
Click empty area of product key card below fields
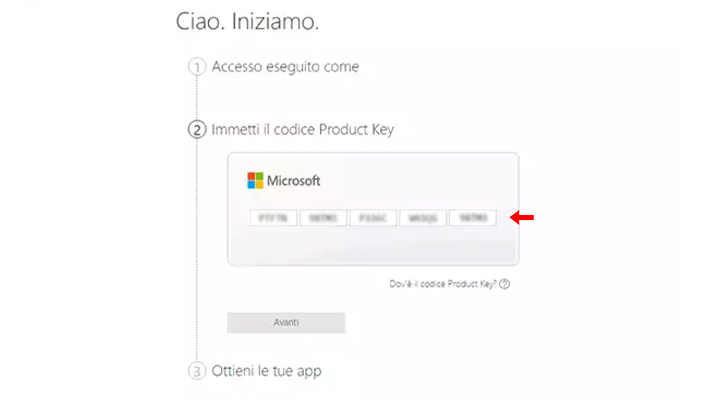pyautogui.click(x=372, y=248)
